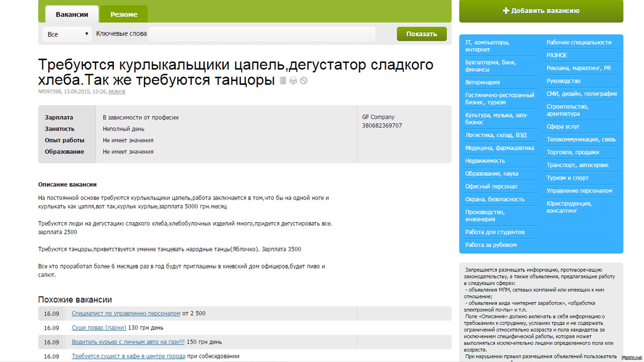Open the РАЗНОЕ category link under title
This screenshot has height=362, width=644.
pos(117,92)
